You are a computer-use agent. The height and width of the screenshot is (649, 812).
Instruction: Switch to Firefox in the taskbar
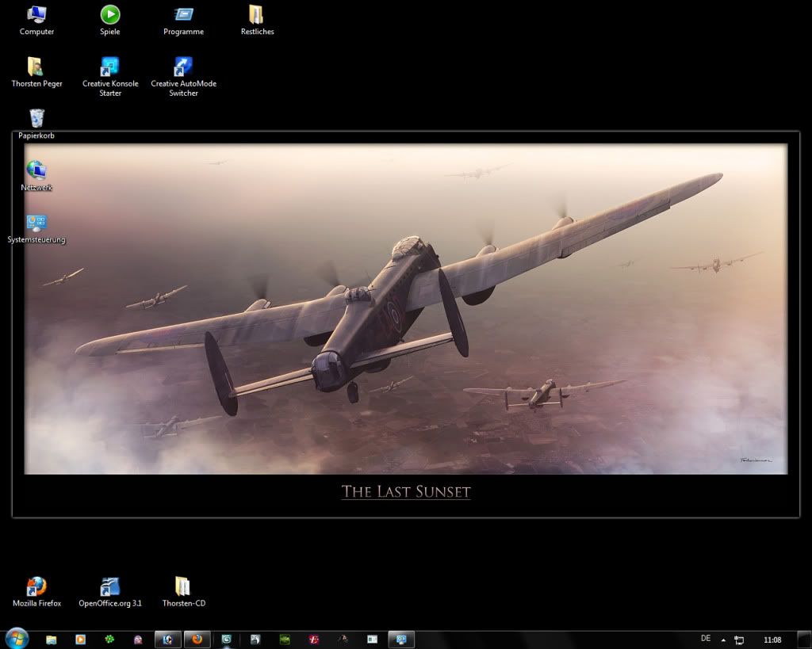(197, 639)
